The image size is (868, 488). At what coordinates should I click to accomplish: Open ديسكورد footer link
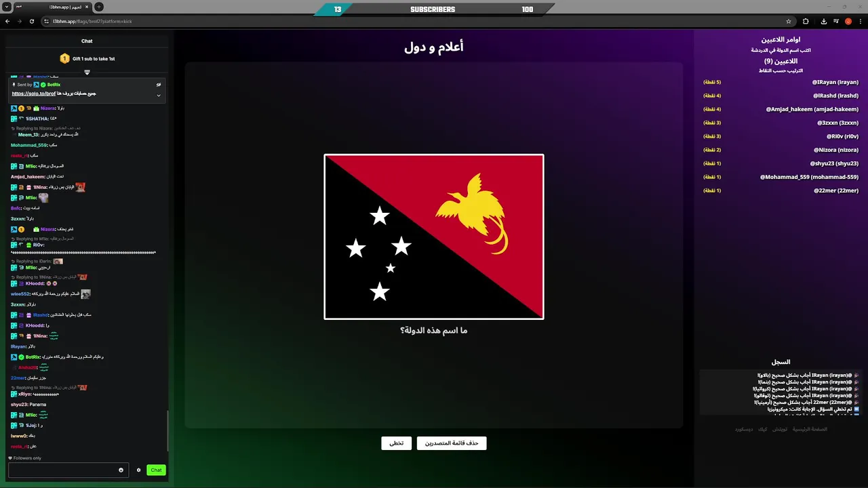click(744, 429)
